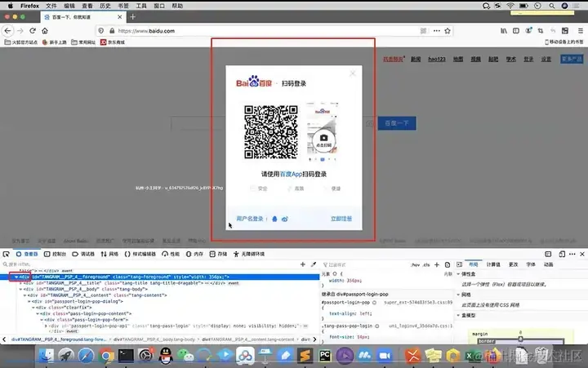This screenshot has width=588, height=368.
Task: Collapse the TANGRAM__PSP_4__content div node
Action: pyautogui.click(x=24, y=295)
